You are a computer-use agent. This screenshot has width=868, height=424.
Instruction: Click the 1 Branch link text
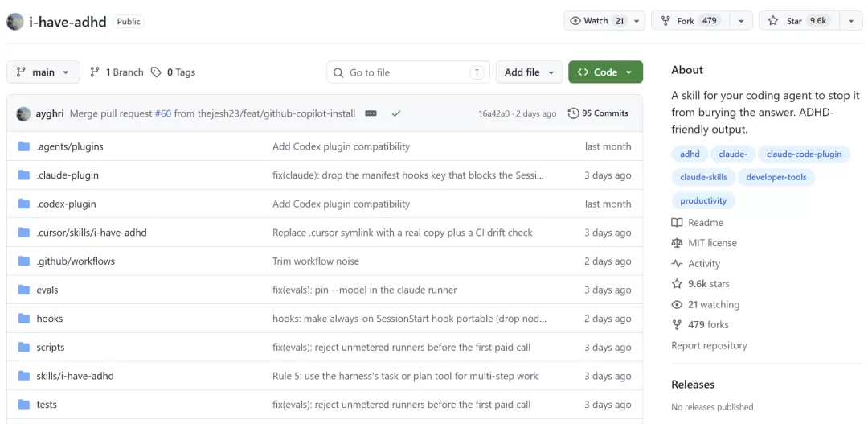click(x=125, y=72)
